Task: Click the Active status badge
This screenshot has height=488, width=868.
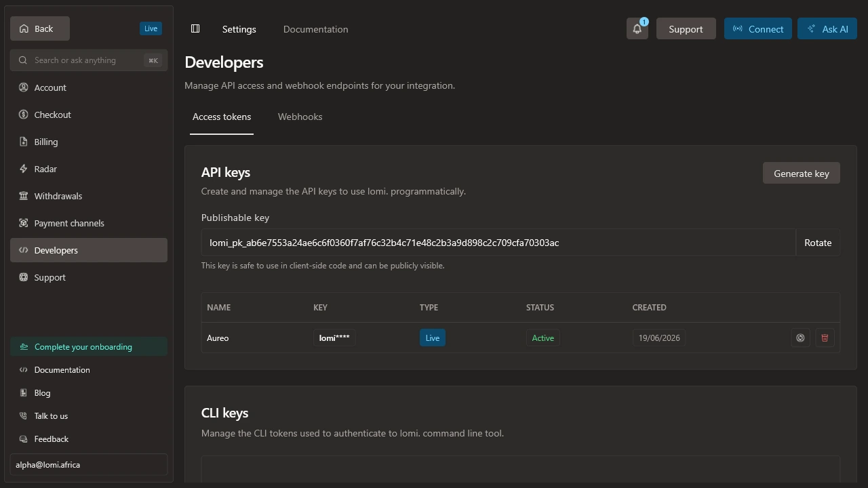Action: (542, 338)
